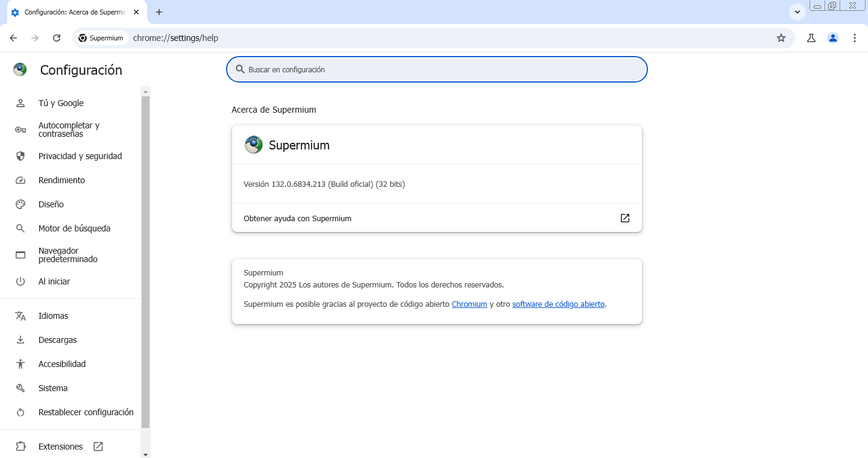Viewport: 868px width, 458px height.
Task: Select Motor de búsqueda in the sidebar
Action: pyautogui.click(x=74, y=228)
